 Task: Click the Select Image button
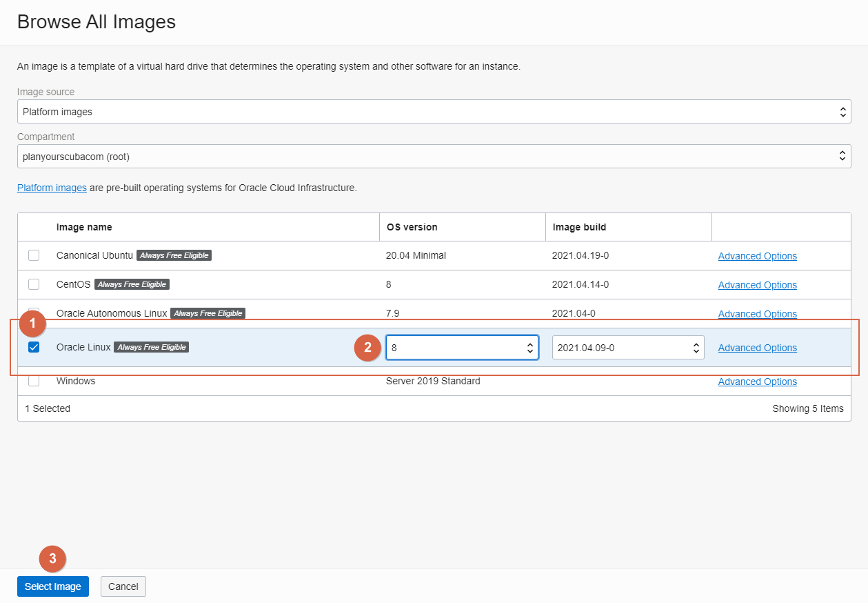coord(53,586)
